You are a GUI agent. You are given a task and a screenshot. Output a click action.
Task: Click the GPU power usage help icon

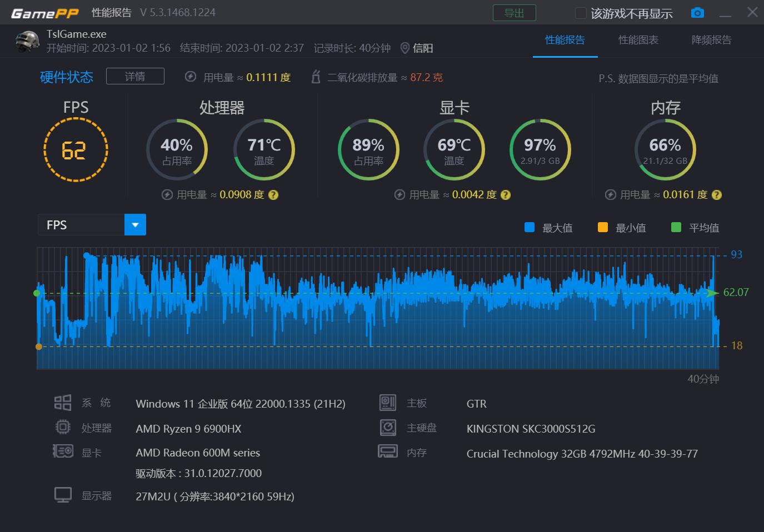pyautogui.click(x=506, y=195)
